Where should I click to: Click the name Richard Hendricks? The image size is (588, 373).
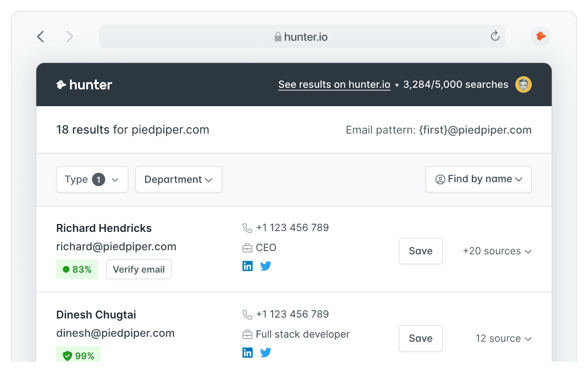tap(104, 228)
